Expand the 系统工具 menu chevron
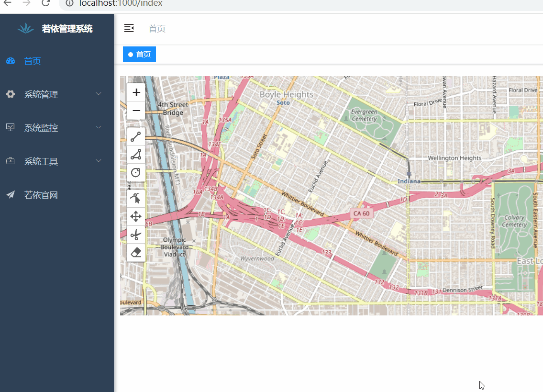The image size is (543, 392). pyautogui.click(x=99, y=161)
